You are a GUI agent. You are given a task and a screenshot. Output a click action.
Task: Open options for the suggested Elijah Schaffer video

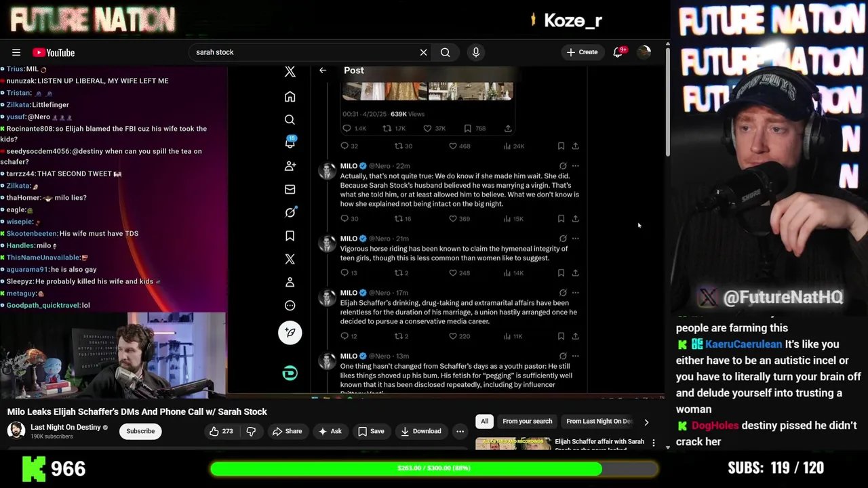tap(654, 443)
